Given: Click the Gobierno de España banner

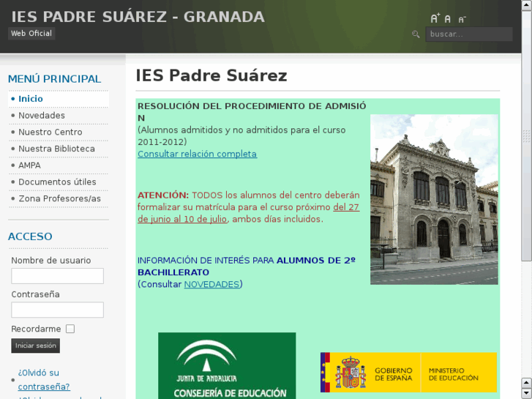Looking at the screenshot, I should tap(408, 373).
